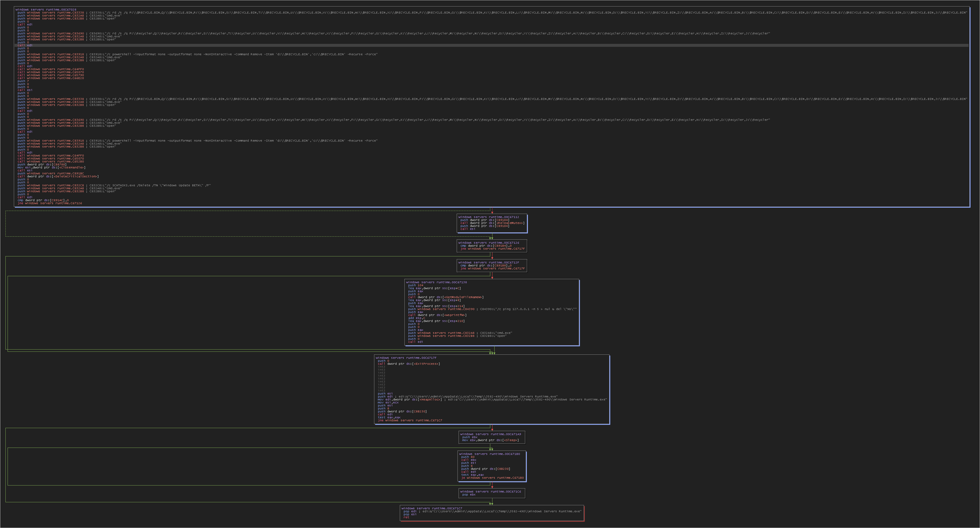Select 'call windows servers runtime.C66E20' line

click(x=51, y=78)
